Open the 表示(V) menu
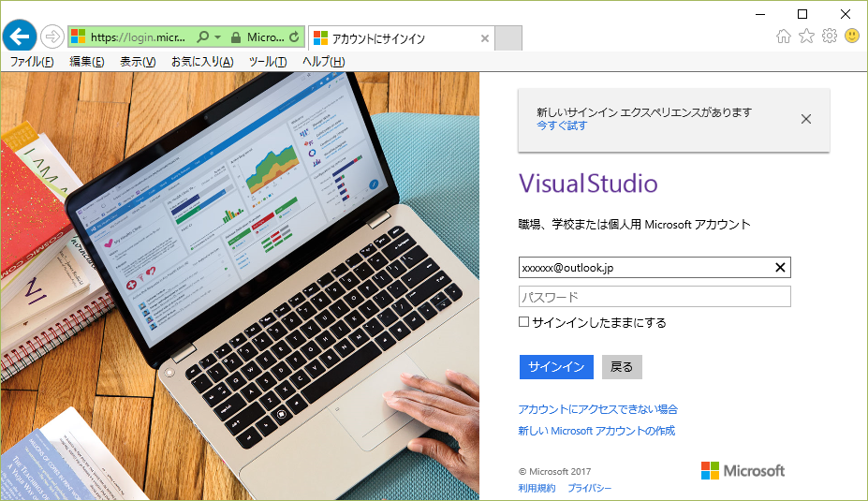The image size is (868, 501). point(138,62)
